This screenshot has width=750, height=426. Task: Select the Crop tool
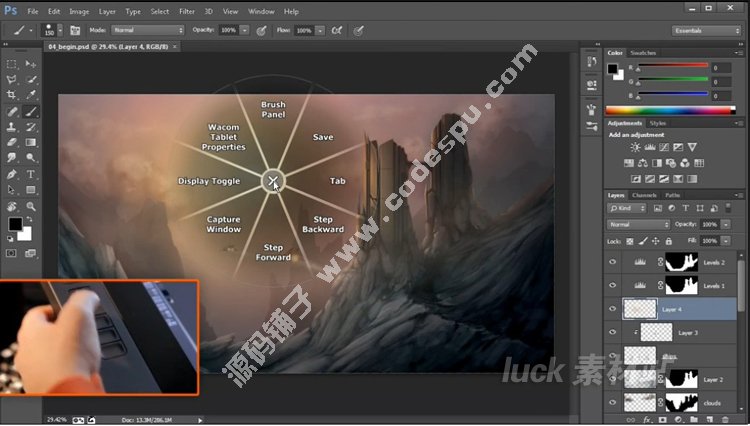point(11,95)
